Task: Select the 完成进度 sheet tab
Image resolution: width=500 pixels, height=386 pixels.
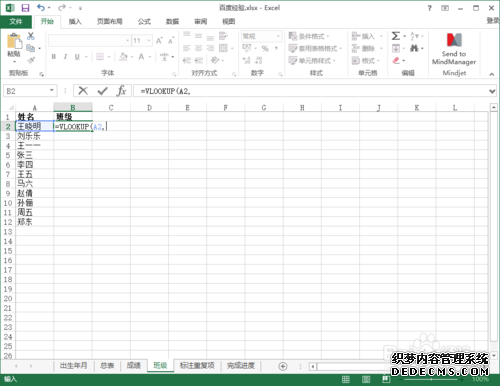Action: pos(241,366)
